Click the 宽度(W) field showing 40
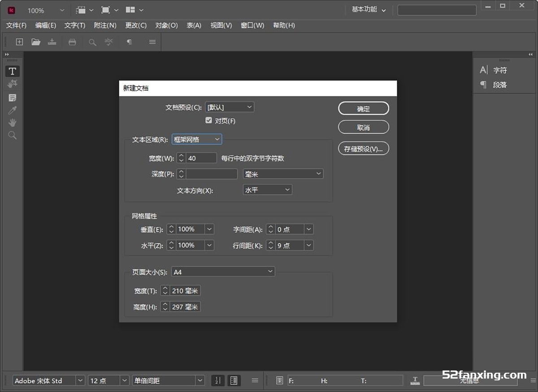The height and width of the screenshot is (392, 538). coord(202,158)
